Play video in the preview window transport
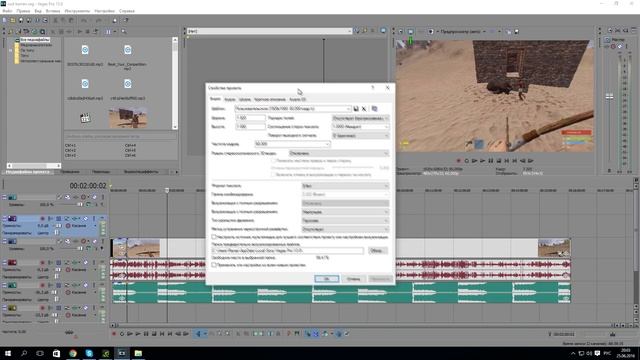Screen dimensions: 640x360 pyautogui.click(x=482, y=161)
